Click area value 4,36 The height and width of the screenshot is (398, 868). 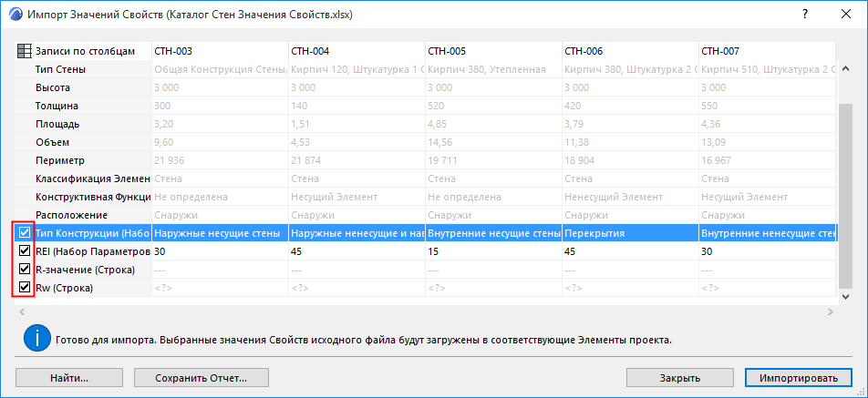tap(768, 124)
